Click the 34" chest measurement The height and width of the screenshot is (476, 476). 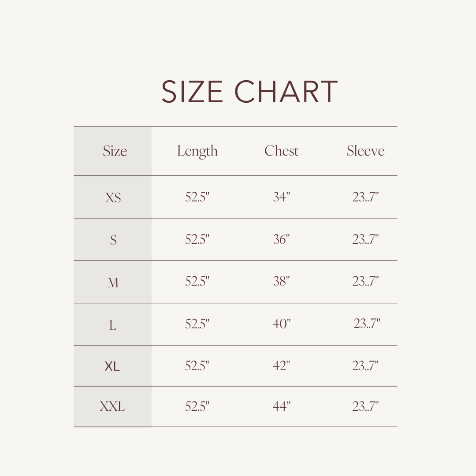coord(281,197)
